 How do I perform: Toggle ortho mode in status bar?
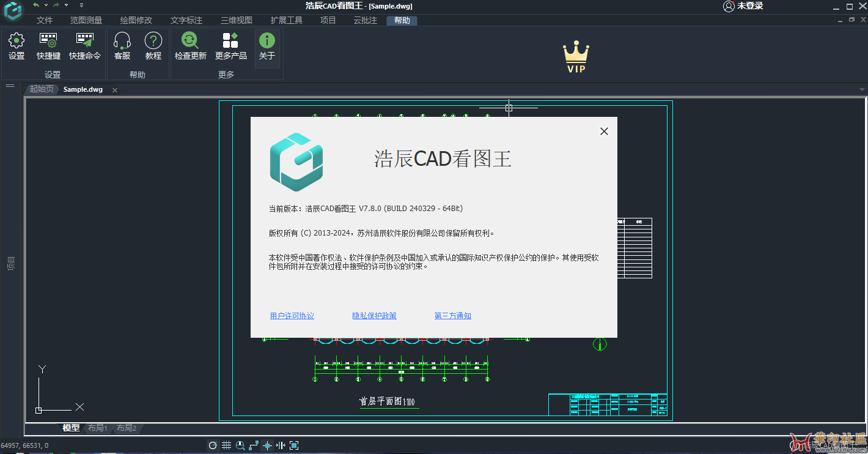click(x=254, y=445)
